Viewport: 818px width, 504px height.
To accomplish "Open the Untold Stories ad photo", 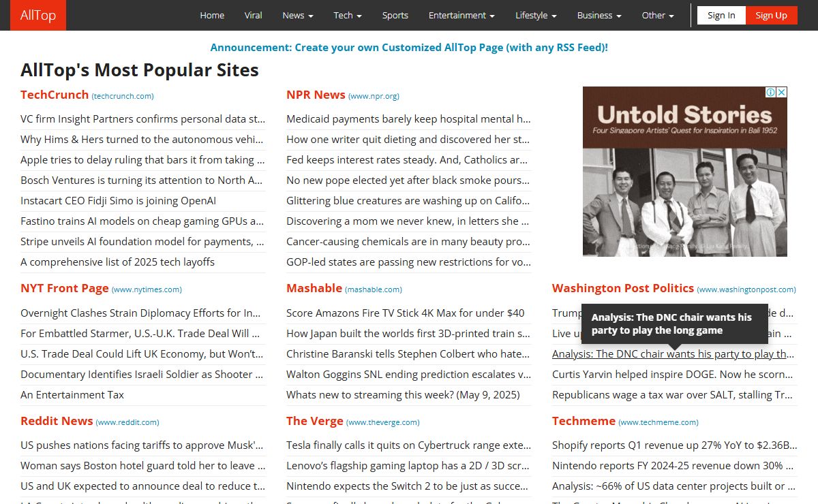I will tap(685, 202).
